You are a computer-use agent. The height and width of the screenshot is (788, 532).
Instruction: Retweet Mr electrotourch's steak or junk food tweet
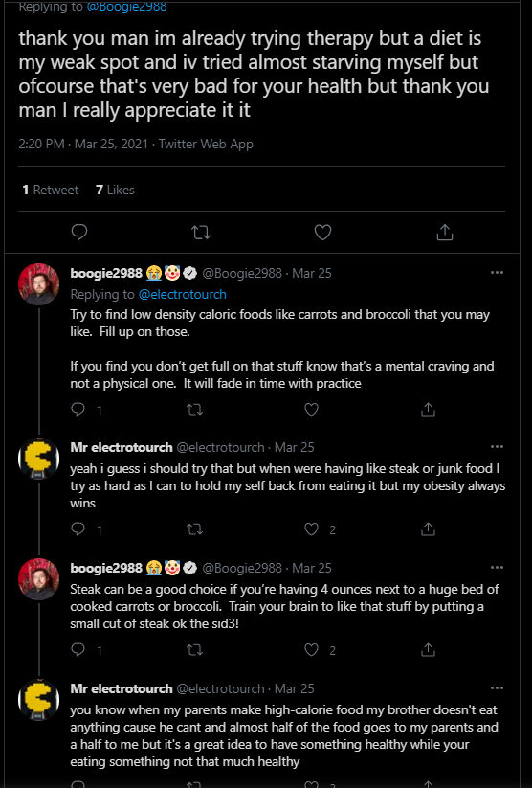tap(195, 529)
